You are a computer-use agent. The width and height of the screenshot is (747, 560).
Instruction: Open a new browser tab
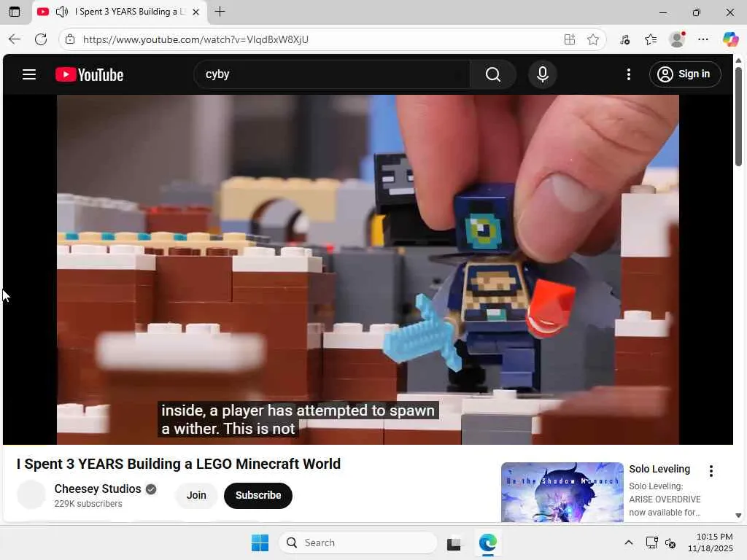pos(220,12)
